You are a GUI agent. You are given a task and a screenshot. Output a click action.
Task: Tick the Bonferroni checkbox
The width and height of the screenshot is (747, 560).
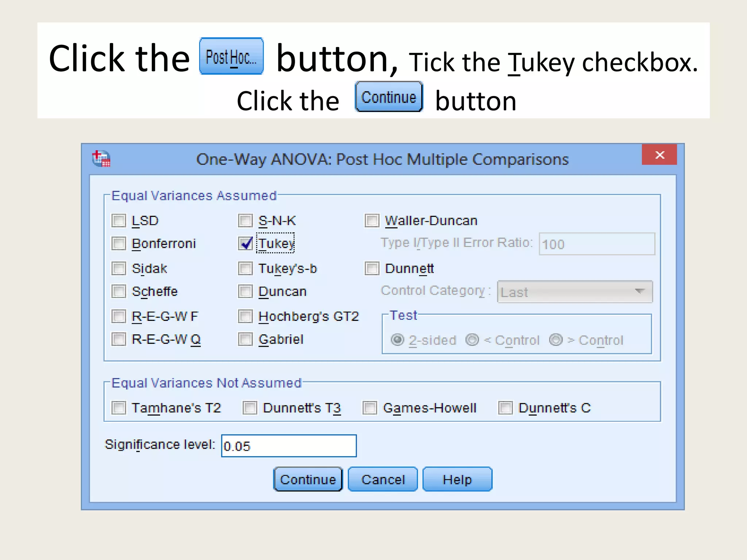coord(119,244)
